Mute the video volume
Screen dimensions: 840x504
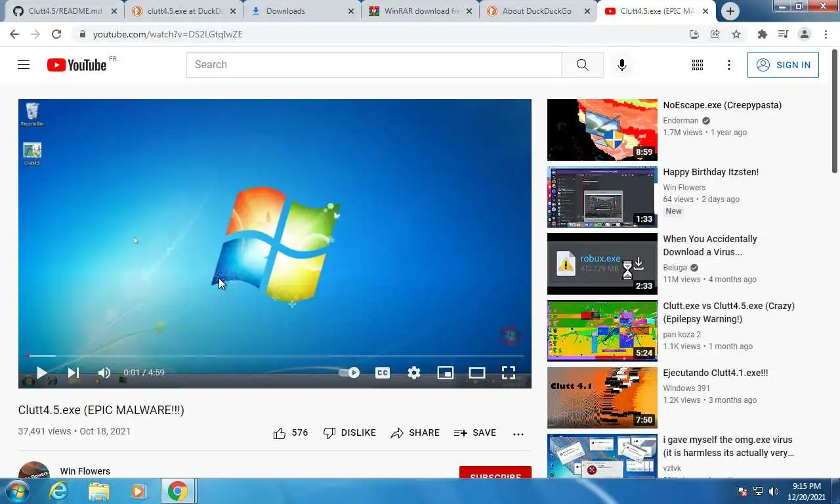click(104, 373)
